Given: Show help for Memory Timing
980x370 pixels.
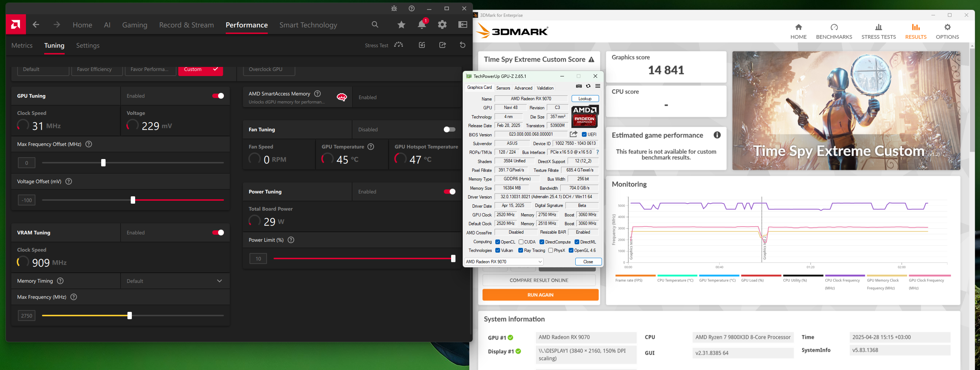Looking at the screenshot, I should click(x=60, y=281).
